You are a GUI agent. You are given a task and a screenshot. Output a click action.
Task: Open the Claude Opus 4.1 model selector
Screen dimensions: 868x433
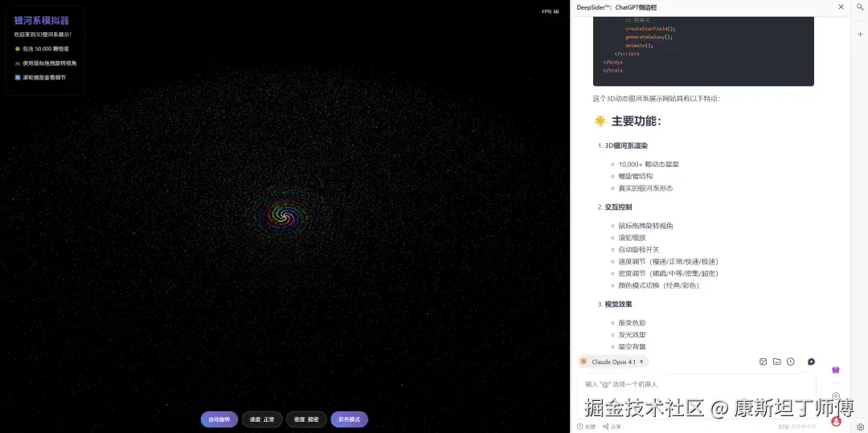(x=612, y=362)
